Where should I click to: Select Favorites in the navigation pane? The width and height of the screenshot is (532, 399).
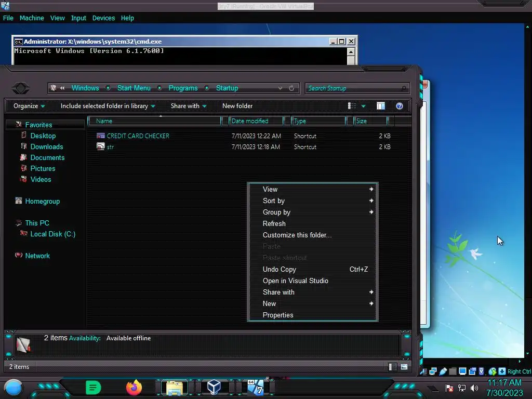[38, 125]
